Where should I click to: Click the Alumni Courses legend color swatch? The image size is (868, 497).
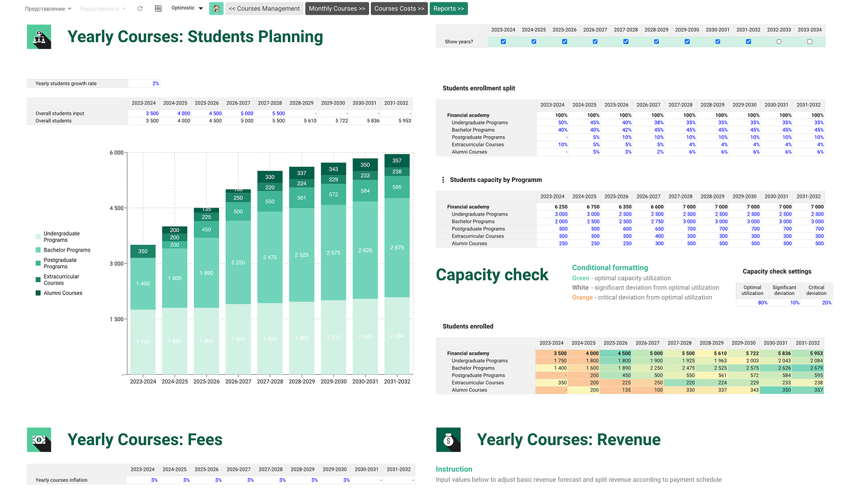point(38,293)
